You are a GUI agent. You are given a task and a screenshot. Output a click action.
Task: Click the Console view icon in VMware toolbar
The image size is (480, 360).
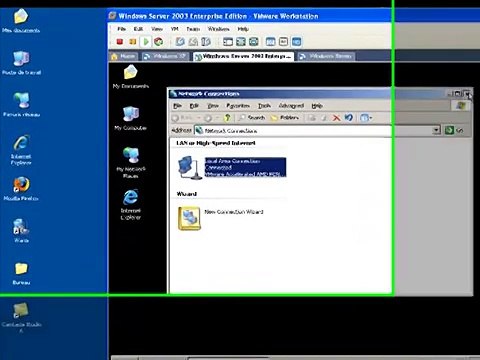(296, 42)
